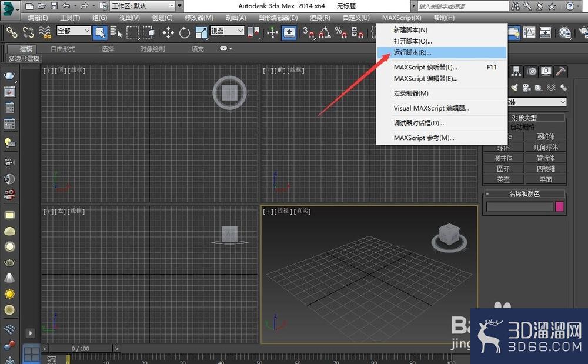Click the Redo arrow icon
This screenshot has height=364, width=588.
point(84,6)
